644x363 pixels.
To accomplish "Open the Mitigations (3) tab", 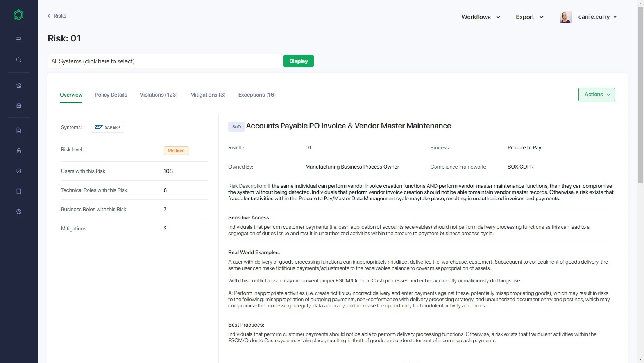I will (208, 95).
